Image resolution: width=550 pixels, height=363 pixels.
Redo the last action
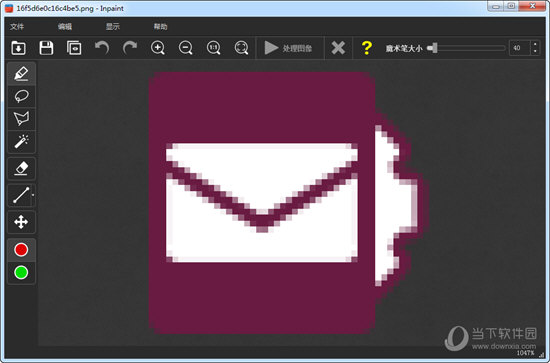click(130, 48)
